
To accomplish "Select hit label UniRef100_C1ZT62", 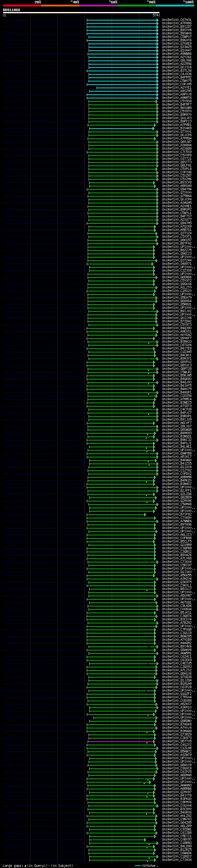I will click(x=177, y=470).
